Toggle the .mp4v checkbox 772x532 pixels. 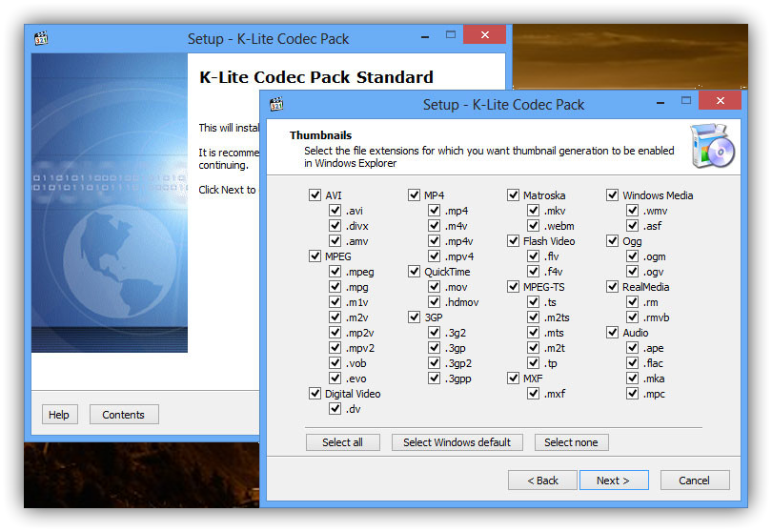pyautogui.click(x=434, y=241)
